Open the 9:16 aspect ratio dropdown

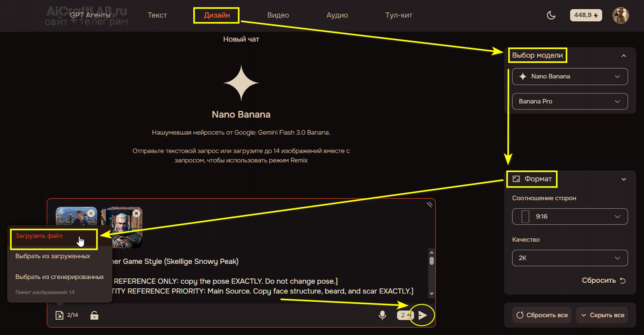click(x=570, y=216)
